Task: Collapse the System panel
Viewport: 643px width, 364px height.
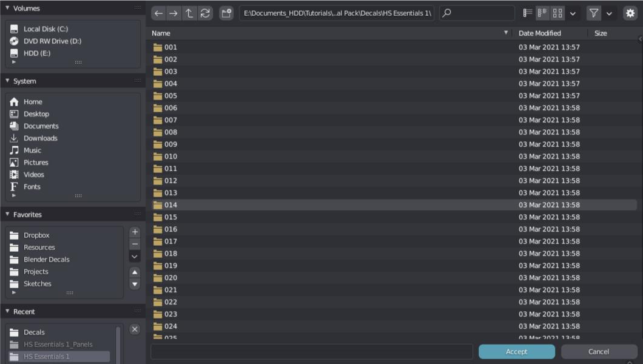Action: 7,81
